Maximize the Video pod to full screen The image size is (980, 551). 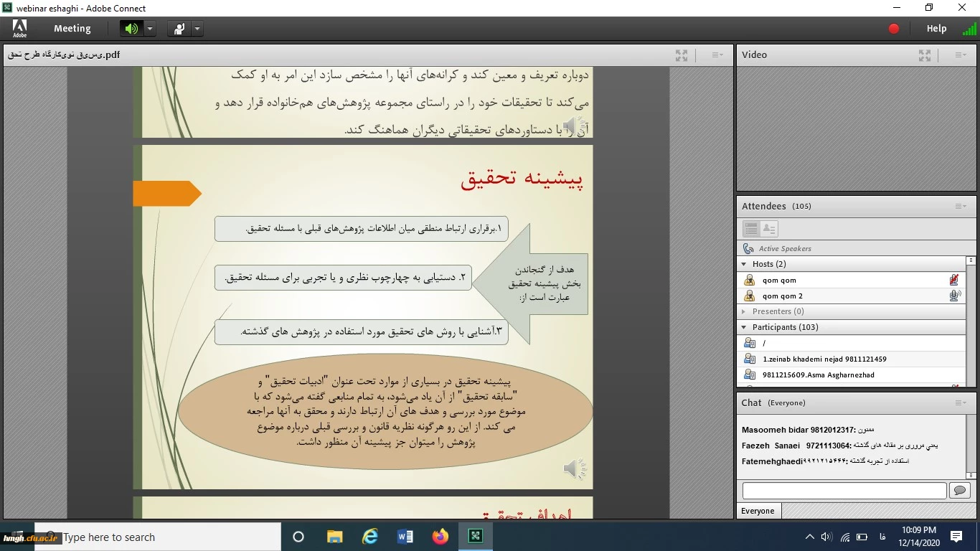pyautogui.click(x=925, y=55)
